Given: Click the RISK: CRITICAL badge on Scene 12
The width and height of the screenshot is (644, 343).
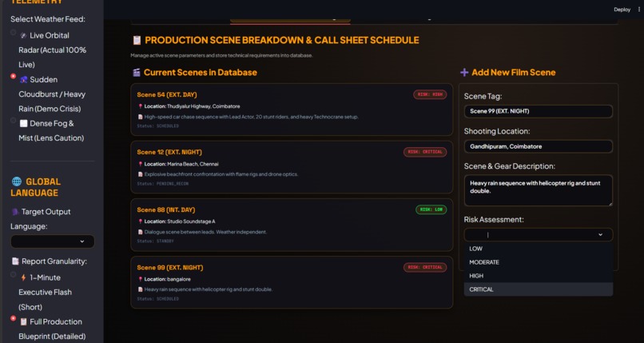Looking at the screenshot, I should pyautogui.click(x=425, y=152).
